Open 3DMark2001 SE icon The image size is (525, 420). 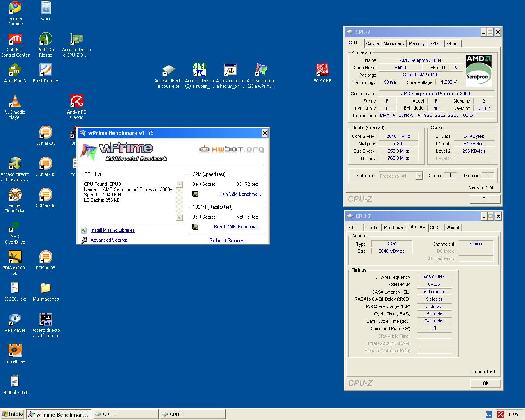(x=15, y=257)
